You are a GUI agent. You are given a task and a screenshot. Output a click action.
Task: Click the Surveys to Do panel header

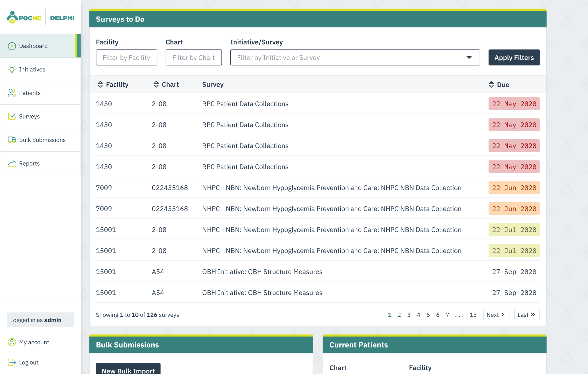point(318,19)
